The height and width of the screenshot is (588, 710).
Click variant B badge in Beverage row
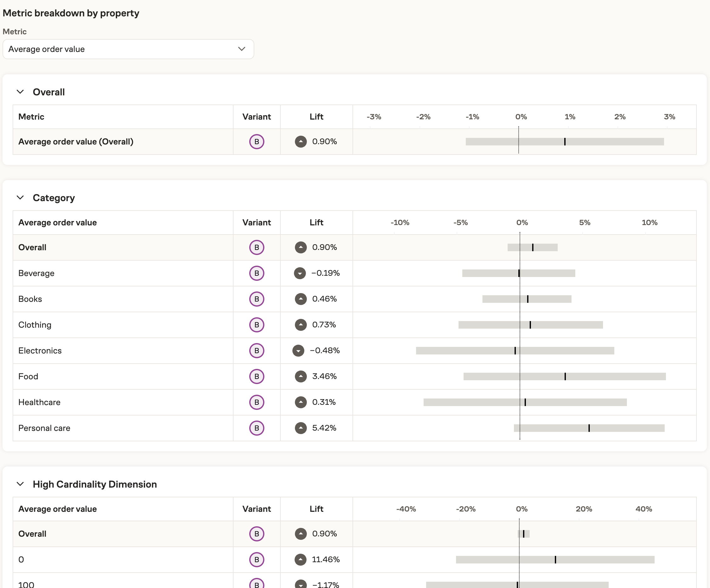pyautogui.click(x=256, y=273)
